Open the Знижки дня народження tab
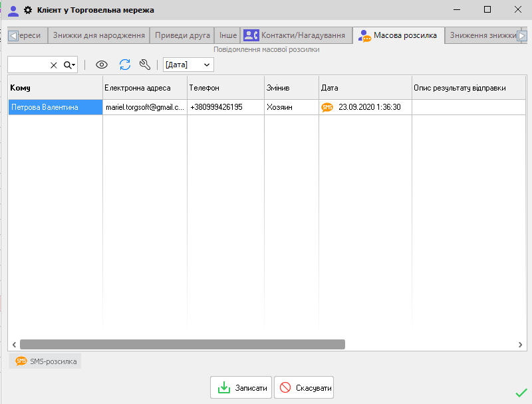The image size is (532, 404). 98,35
